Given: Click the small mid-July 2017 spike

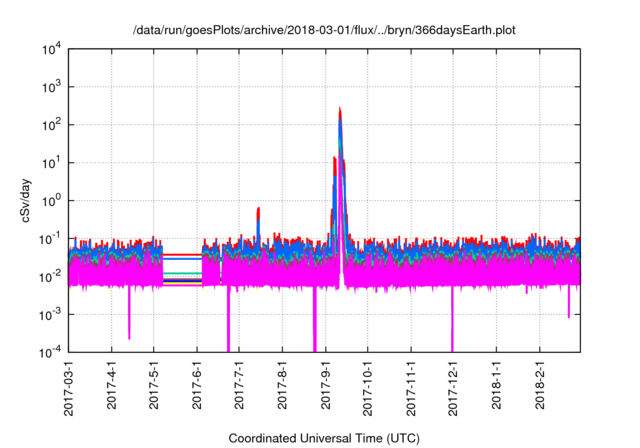Looking at the screenshot, I should (x=258, y=209).
